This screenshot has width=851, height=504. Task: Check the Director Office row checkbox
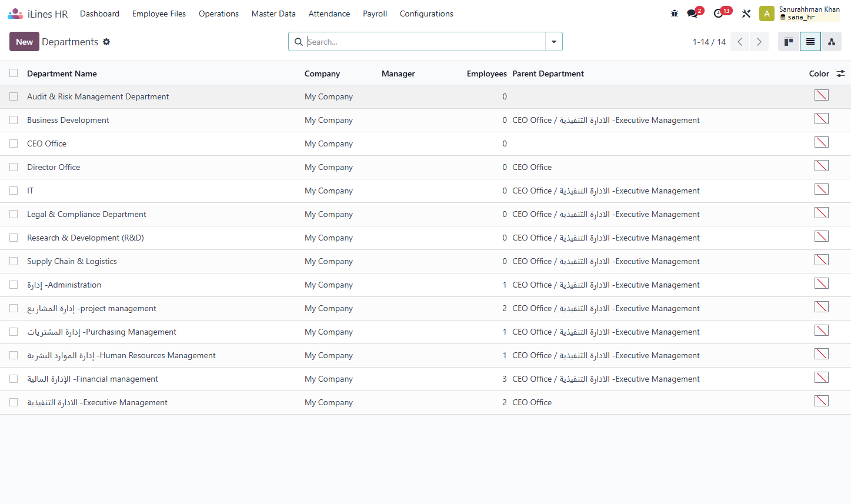point(14,167)
